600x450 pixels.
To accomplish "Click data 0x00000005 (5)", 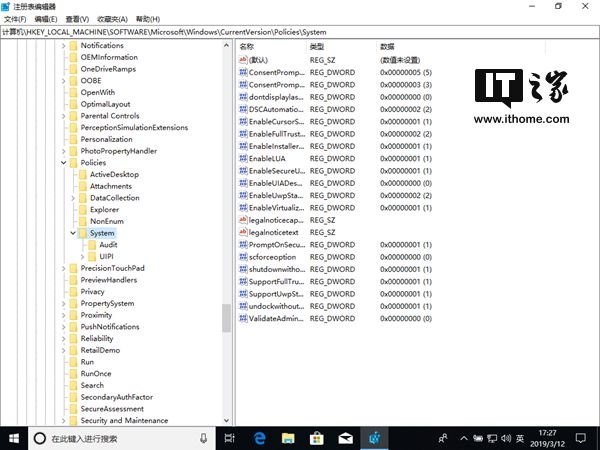I will click(406, 72).
